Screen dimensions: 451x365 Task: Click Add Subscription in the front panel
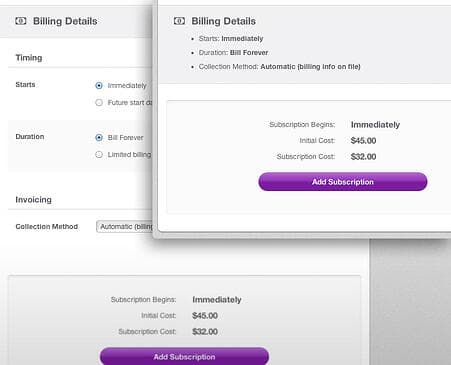tap(343, 182)
